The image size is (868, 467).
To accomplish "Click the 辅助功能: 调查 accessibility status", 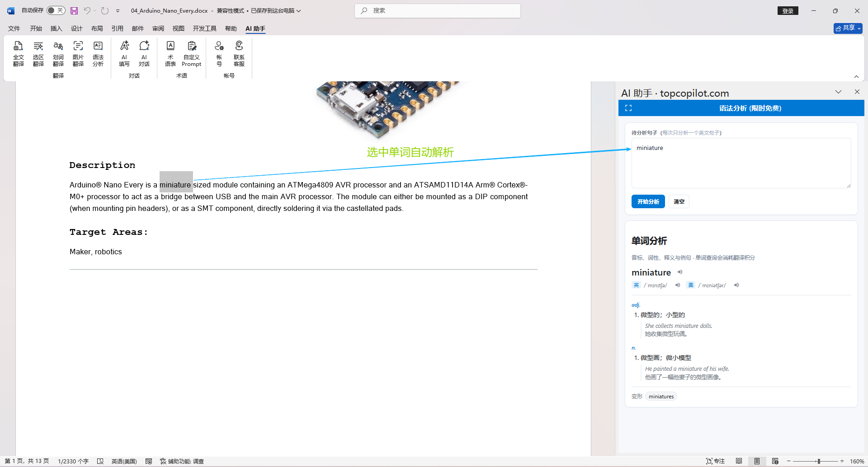I will click(182, 461).
